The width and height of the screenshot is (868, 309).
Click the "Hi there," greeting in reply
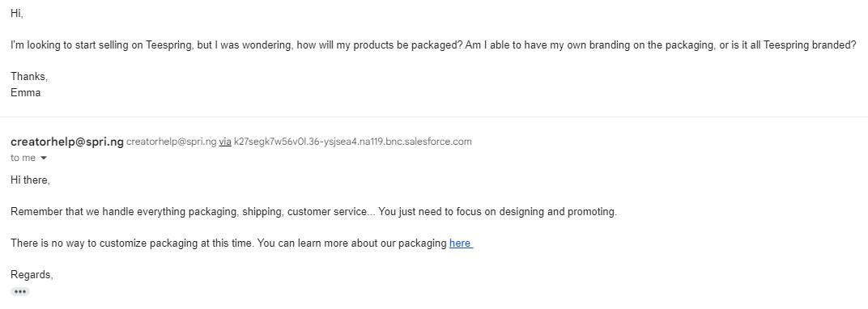(x=31, y=180)
